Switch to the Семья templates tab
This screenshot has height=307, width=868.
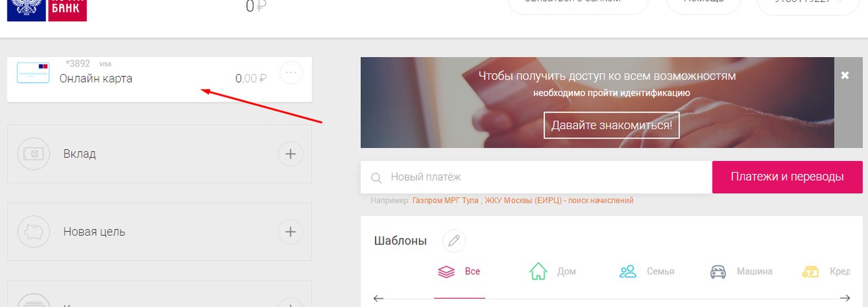point(647,272)
